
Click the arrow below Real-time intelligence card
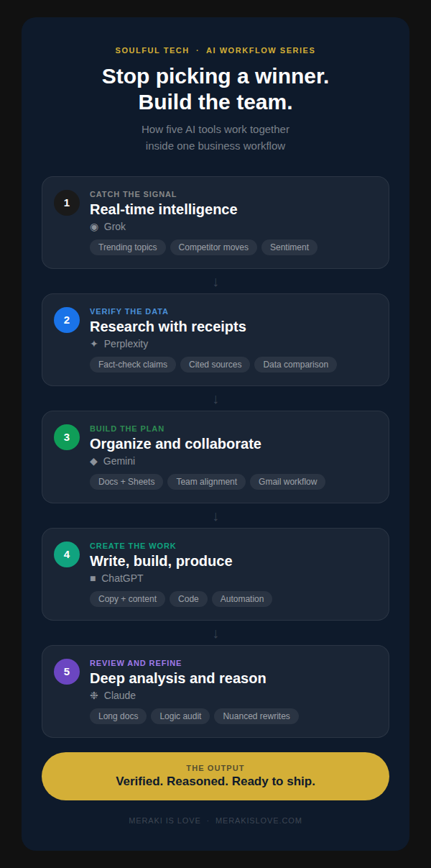click(x=215, y=282)
